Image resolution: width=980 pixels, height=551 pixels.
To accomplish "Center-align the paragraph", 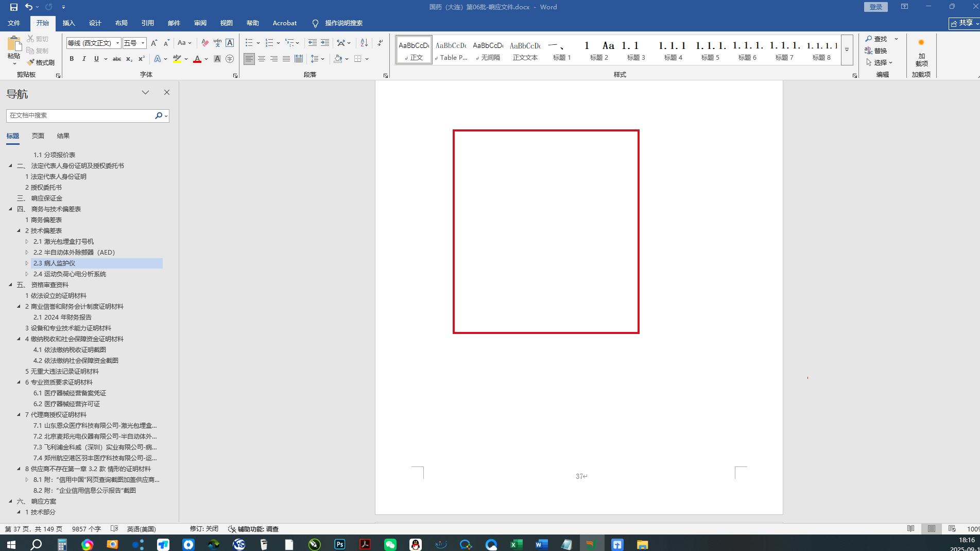I will (x=262, y=59).
